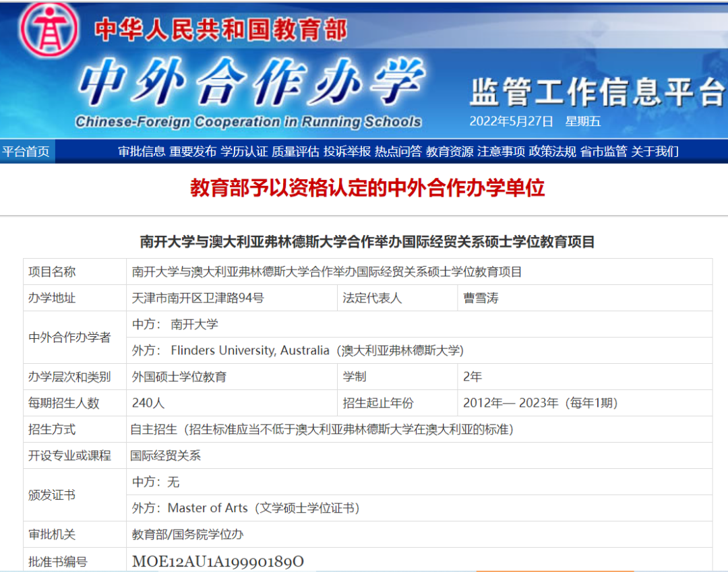Click the 中方: 无 certificate cell
This screenshot has width=728, height=572.
click(x=419, y=482)
